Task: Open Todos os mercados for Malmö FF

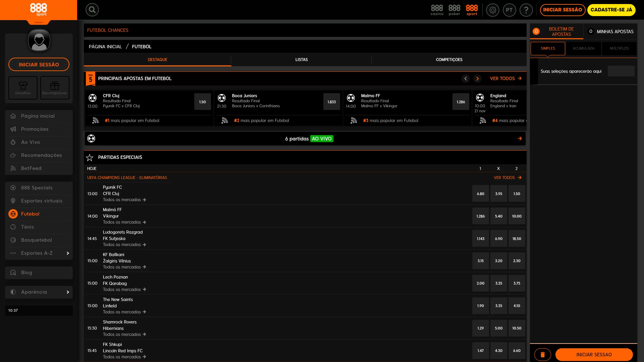Action: 124,222
